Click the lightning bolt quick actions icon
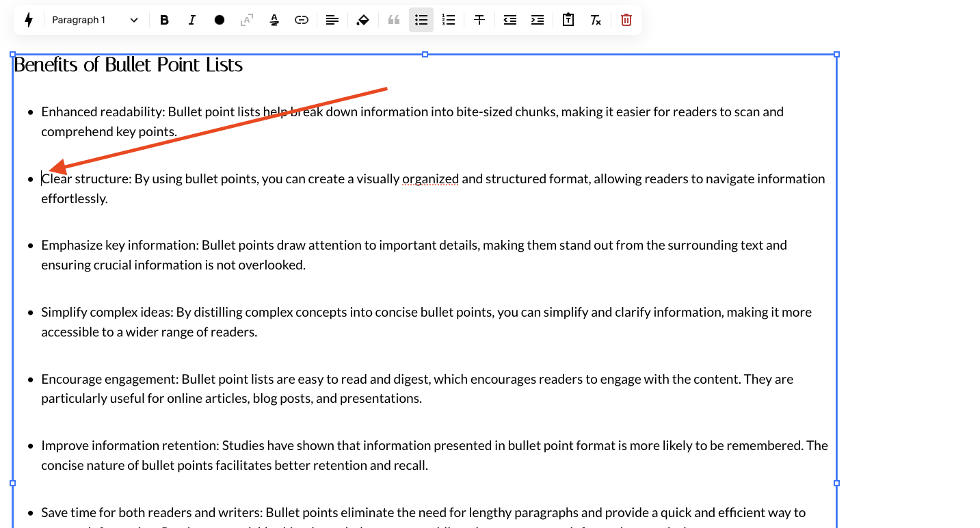The height and width of the screenshot is (528, 980). coord(29,20)
